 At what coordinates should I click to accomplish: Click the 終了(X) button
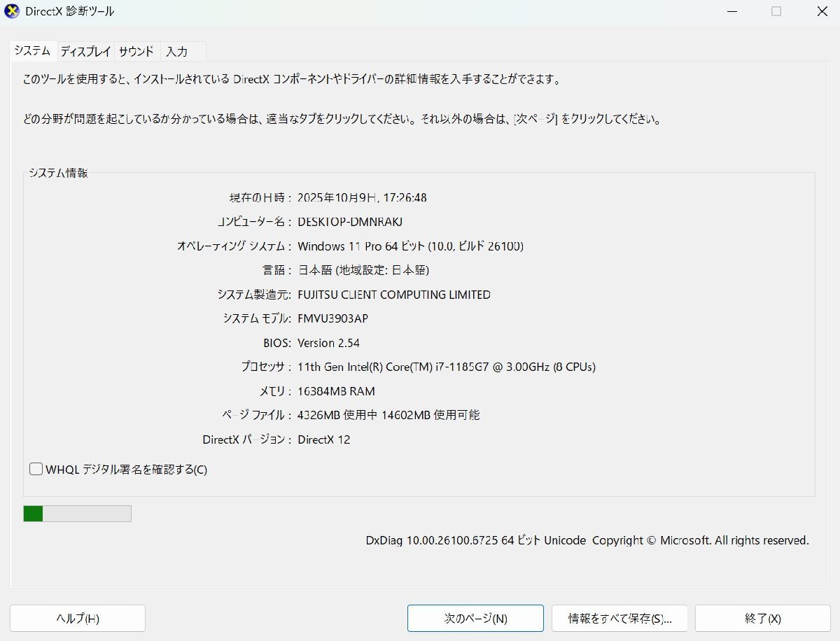[x=763, y=619]
